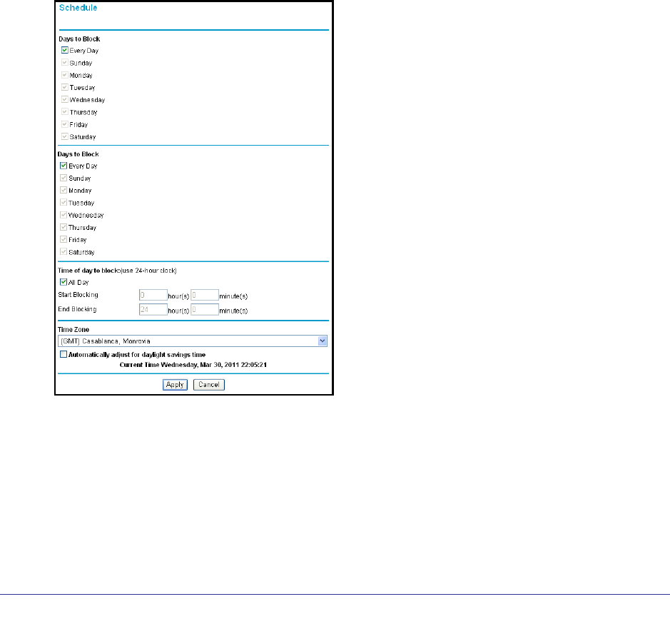Uncheck Every Day in second Days to Block
Screen dimensions: 670x644
64,166
